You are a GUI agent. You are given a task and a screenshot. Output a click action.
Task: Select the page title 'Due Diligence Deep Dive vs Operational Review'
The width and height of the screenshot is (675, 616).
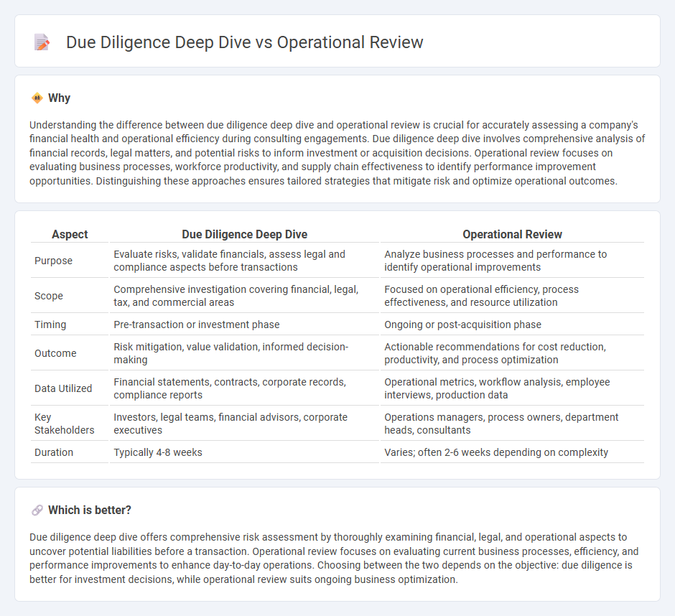coord(245,42)
